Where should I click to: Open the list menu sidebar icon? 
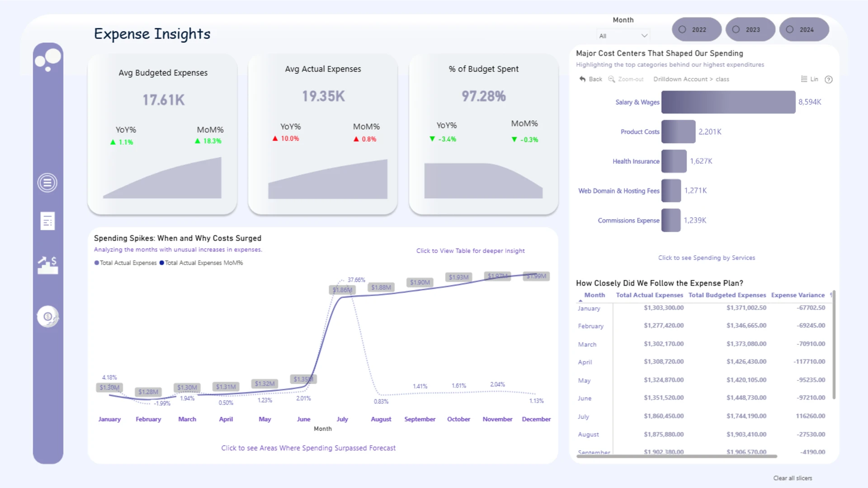coord(47,183)
